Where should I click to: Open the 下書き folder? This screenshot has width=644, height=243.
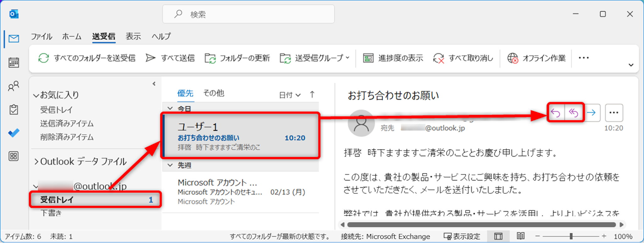click(51, 213)
